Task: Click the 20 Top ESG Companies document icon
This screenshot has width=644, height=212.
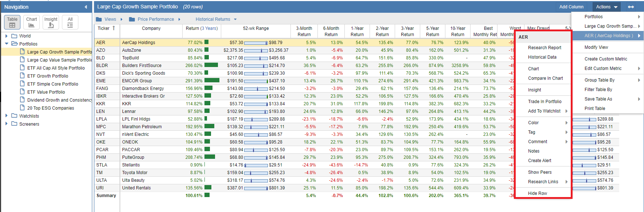Action: [x=23, y=108]
